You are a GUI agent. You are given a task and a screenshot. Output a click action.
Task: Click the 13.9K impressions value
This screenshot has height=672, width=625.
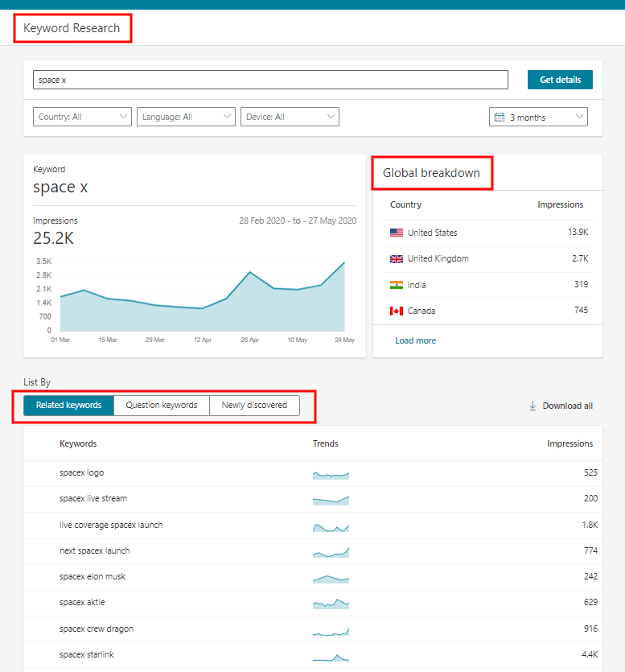pyautogui.click(x=578, y=232)
